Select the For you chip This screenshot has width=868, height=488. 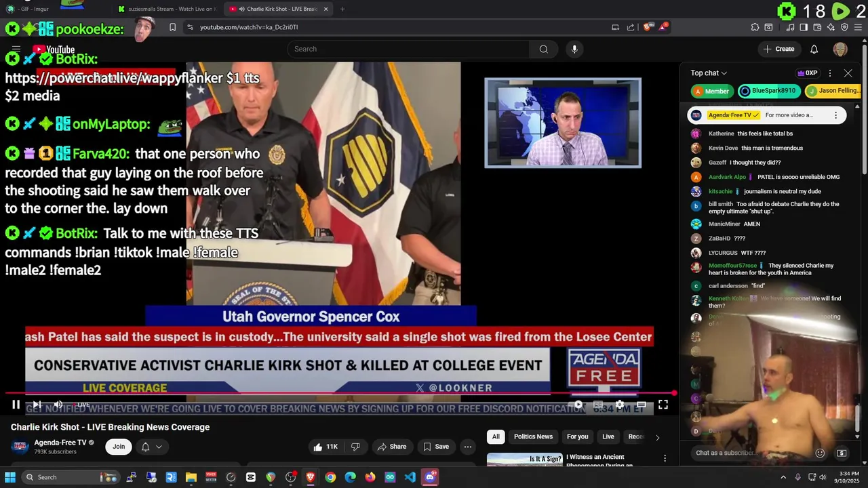[x=578, y=436]
